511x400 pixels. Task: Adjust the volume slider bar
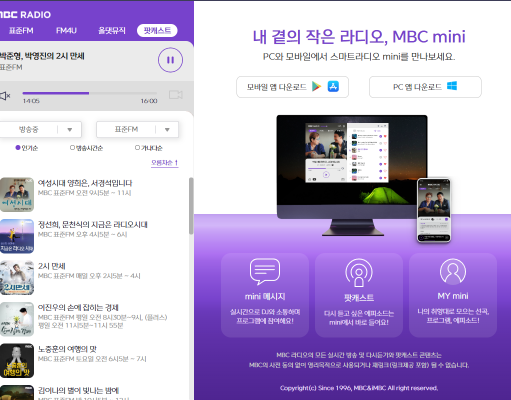pos(89,93)
